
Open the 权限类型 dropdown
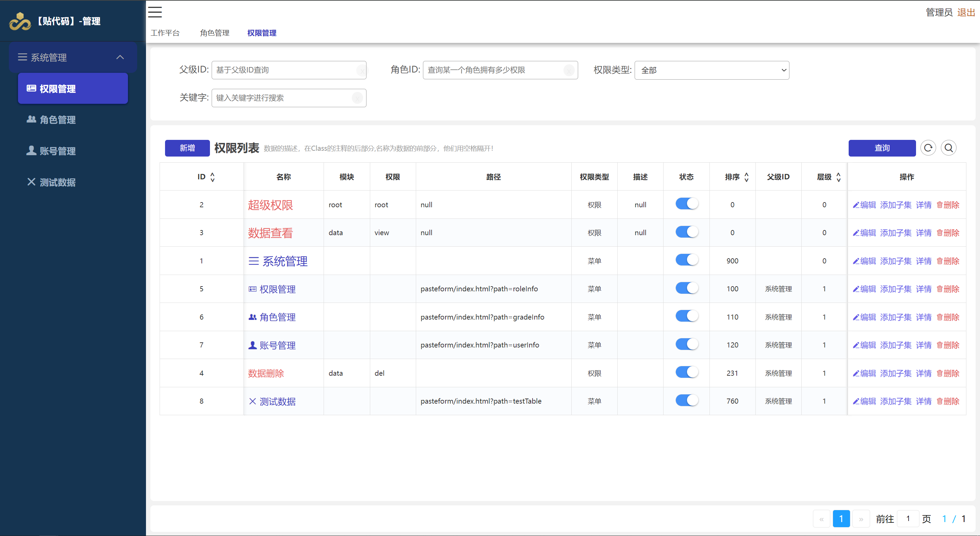pyautogui.click(x=712, y=70)
